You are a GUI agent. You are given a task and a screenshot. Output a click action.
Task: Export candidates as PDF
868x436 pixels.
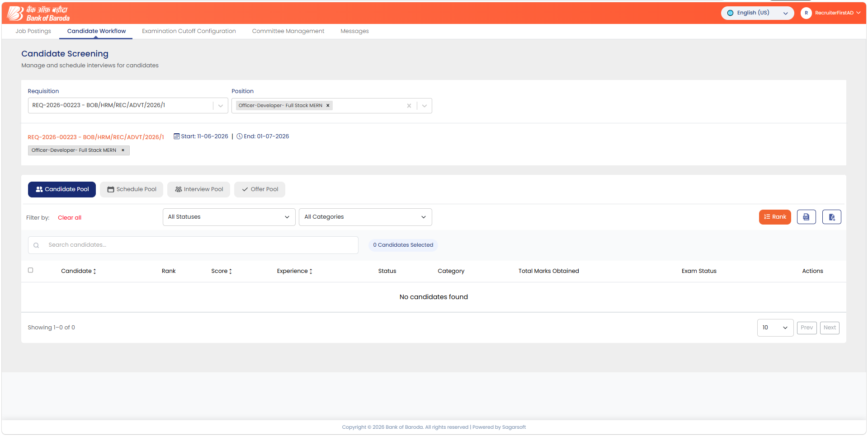(x=806, y=217)
